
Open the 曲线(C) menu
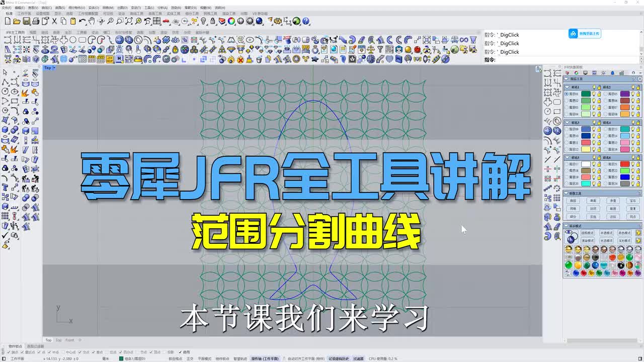(46, 8)
